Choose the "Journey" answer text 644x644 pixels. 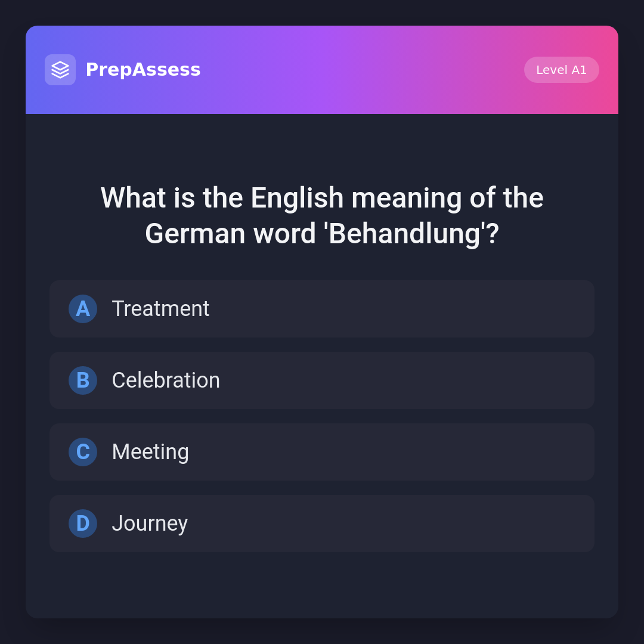click(x=150, y=524)
